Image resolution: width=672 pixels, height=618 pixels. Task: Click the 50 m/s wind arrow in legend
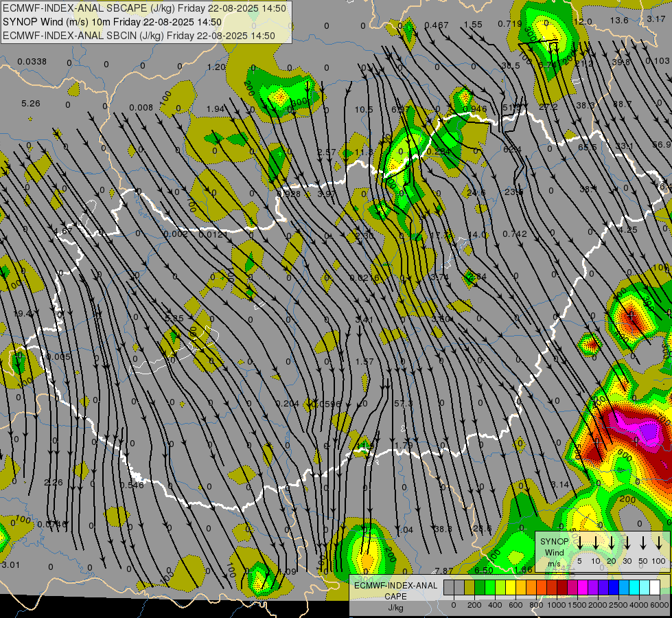643,543
